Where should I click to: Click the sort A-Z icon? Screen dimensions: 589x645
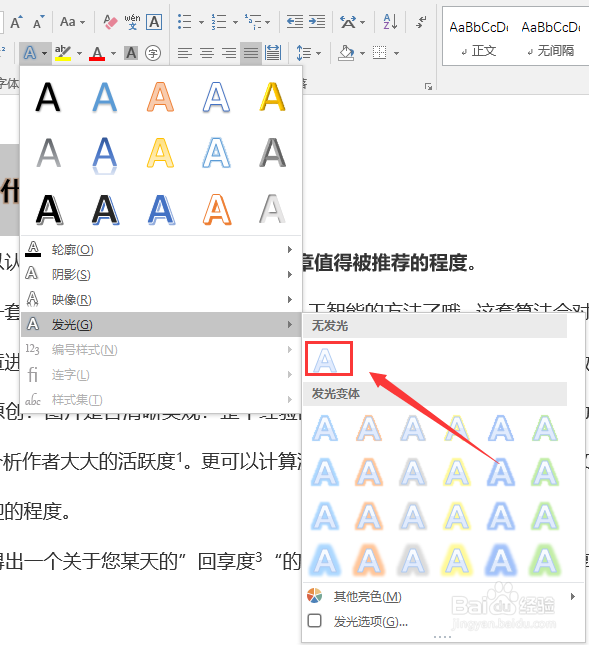point(390,22)
